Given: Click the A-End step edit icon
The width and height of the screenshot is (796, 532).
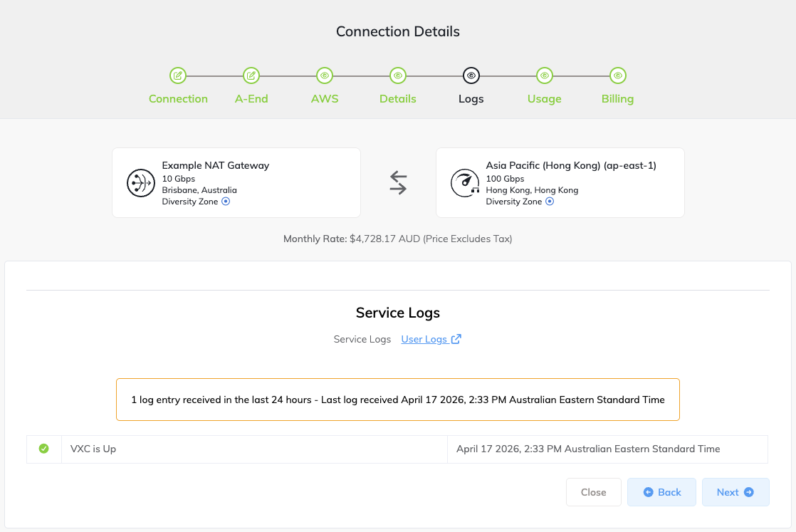Looking at the screenshot, I should (x=251, y=75).
